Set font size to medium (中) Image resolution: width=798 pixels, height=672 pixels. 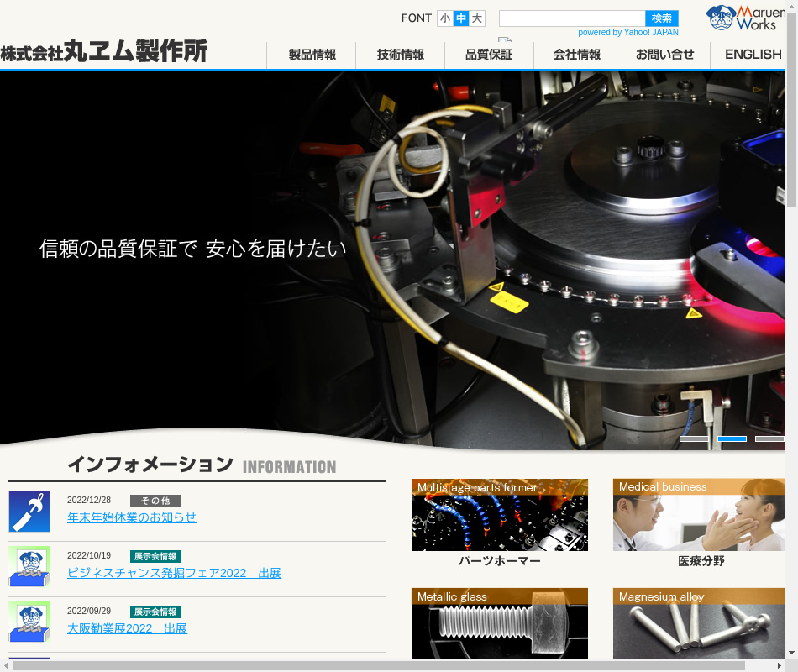(x=461, y=18)
